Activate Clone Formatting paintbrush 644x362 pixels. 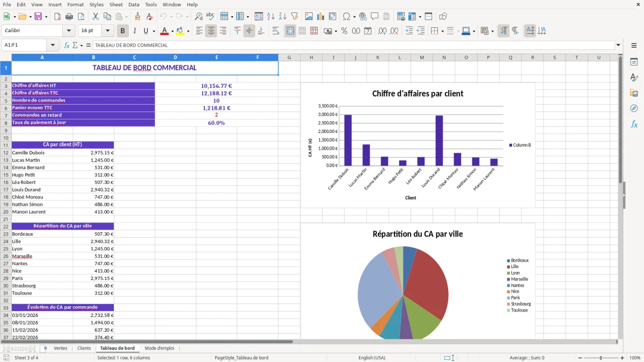pyautogui.click(x=137, y=17)
